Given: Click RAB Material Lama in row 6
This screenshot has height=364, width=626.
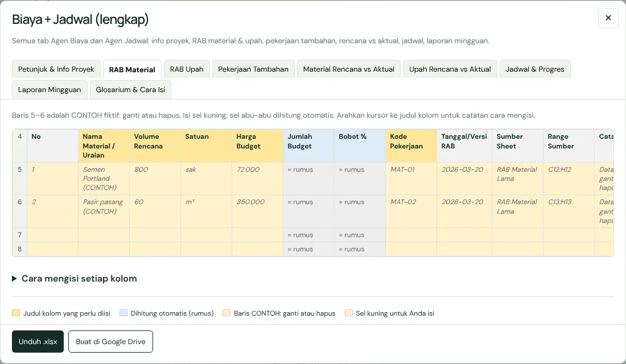Looking at the screenshot, I should coord(518,211).
